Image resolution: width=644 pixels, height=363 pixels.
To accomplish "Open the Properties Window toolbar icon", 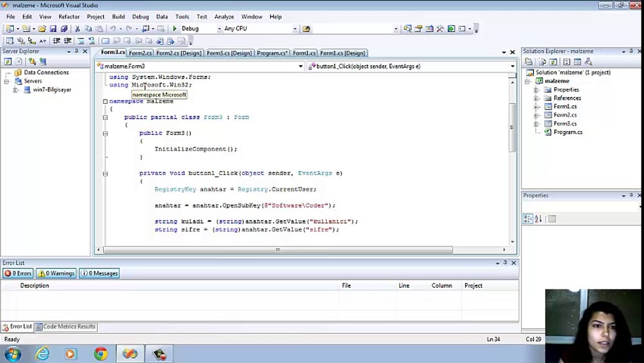I will (x=418, y=29).
